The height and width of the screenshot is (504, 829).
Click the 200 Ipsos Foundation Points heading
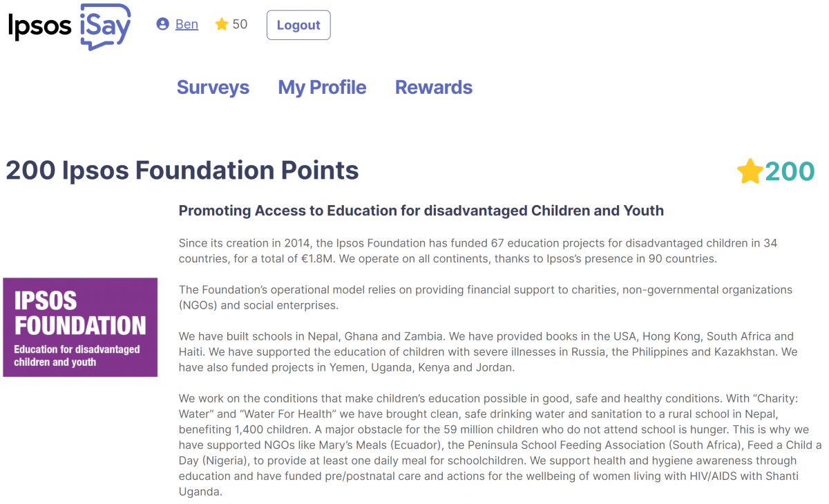(x=182, y=170)
